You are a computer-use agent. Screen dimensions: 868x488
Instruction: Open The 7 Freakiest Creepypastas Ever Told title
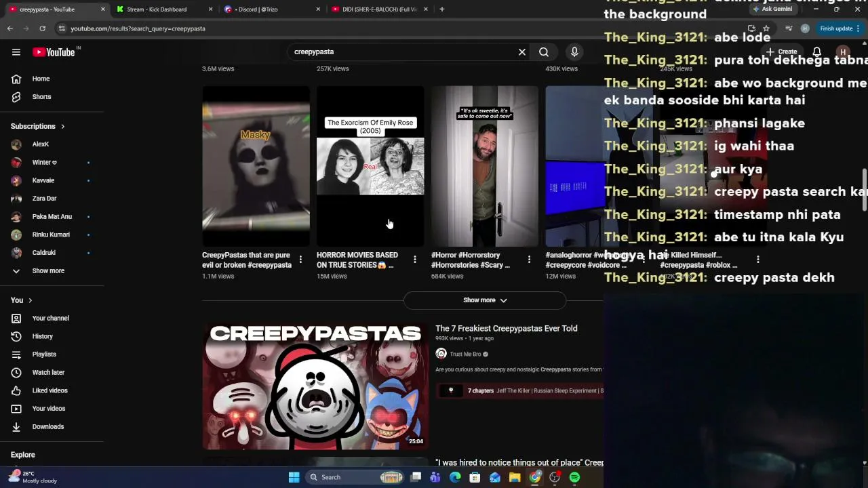click(x=507, y=329)
